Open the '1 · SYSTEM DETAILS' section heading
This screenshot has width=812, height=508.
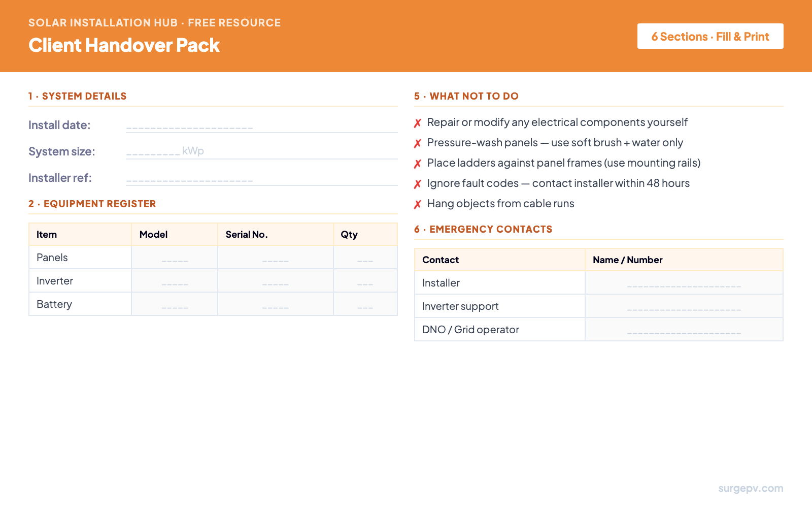[x=78, y=96]
